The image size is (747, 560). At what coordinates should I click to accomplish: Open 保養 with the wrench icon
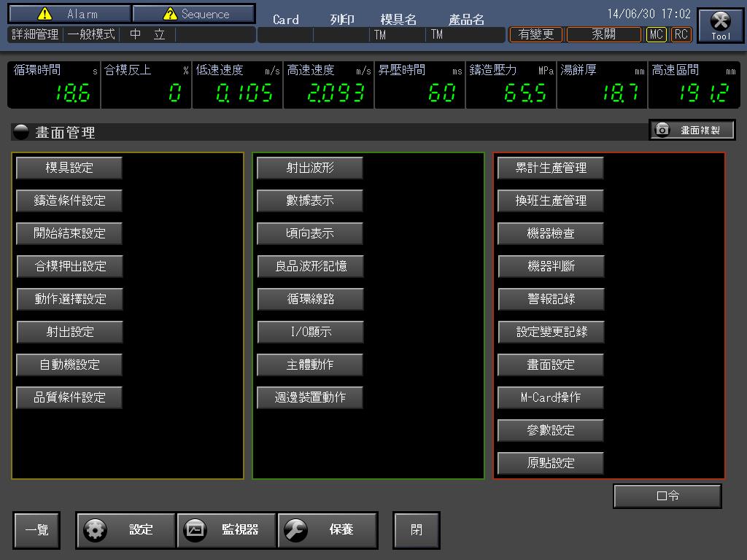(x=328, y=530)
